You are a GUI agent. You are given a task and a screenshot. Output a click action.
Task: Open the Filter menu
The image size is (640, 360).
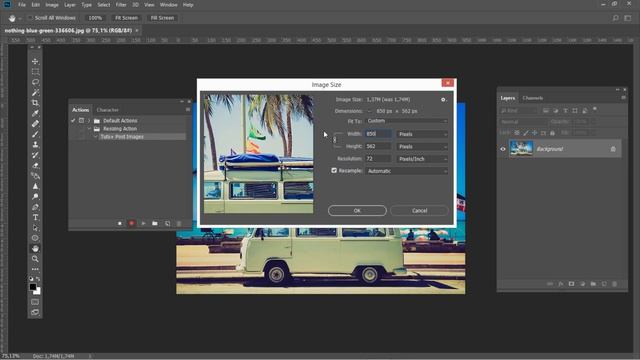[121, 5]
